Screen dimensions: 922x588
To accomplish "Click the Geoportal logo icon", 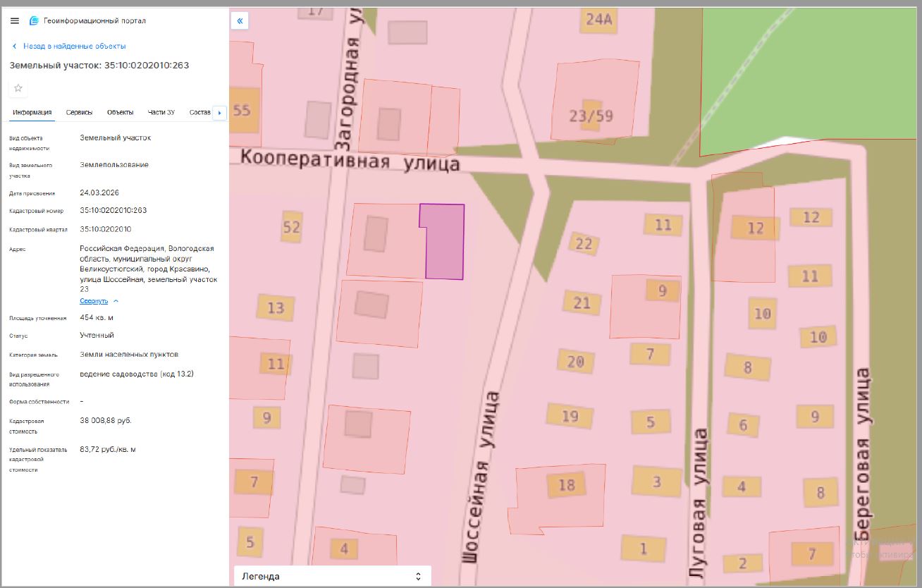I will pyautogui.click(x=34, y=21).
